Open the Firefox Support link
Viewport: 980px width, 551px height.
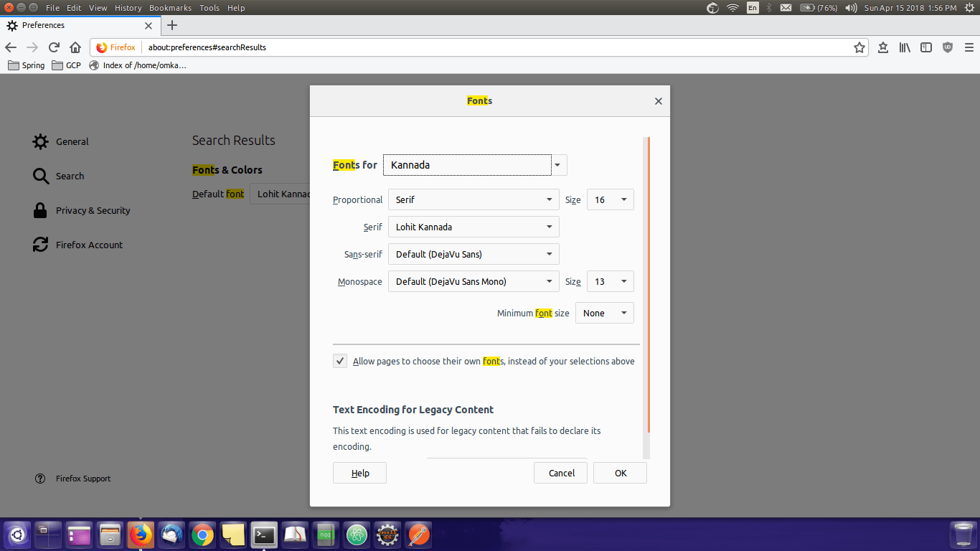pos(73,479)
